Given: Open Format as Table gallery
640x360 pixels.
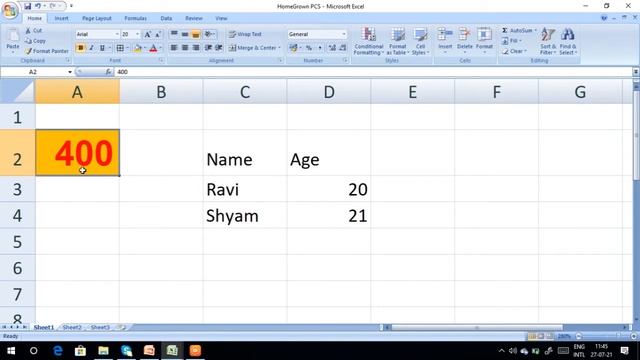Looking at the screenshot, I should 398,41.
